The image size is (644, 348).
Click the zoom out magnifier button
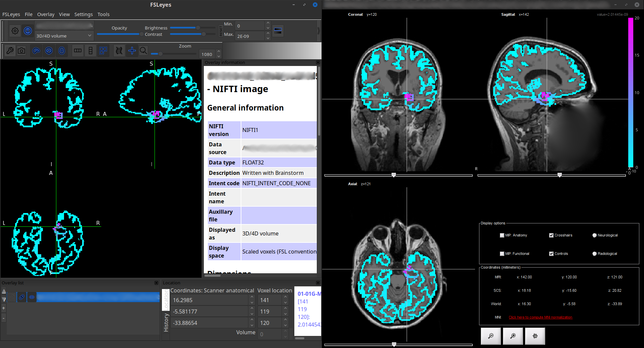coord(491,336)
